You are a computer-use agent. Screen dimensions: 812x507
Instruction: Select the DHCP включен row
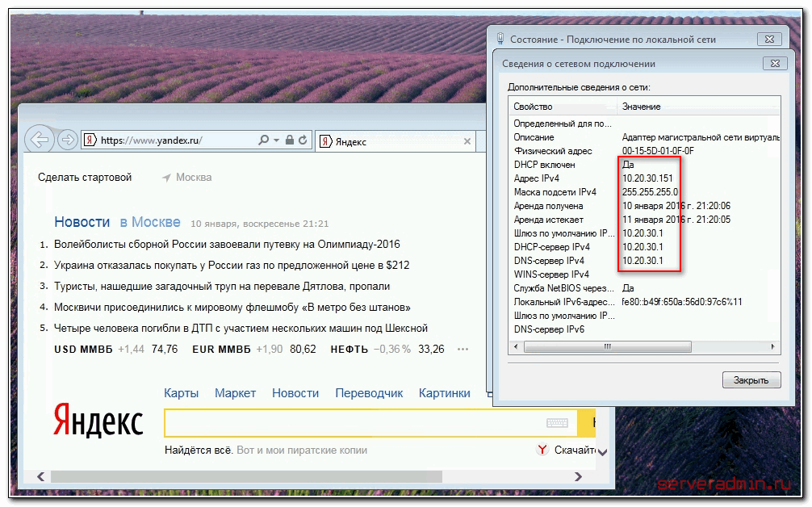tap(645, 165)
